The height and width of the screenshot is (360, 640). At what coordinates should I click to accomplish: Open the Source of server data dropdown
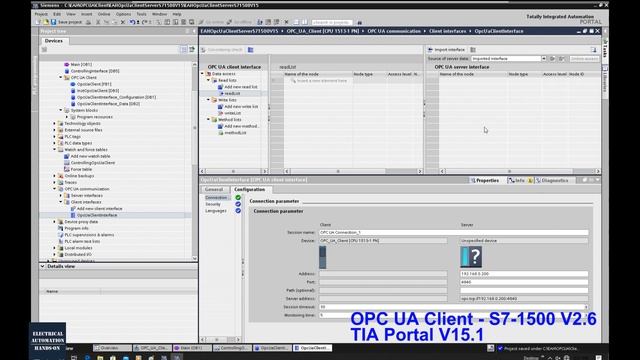(544, 59)
